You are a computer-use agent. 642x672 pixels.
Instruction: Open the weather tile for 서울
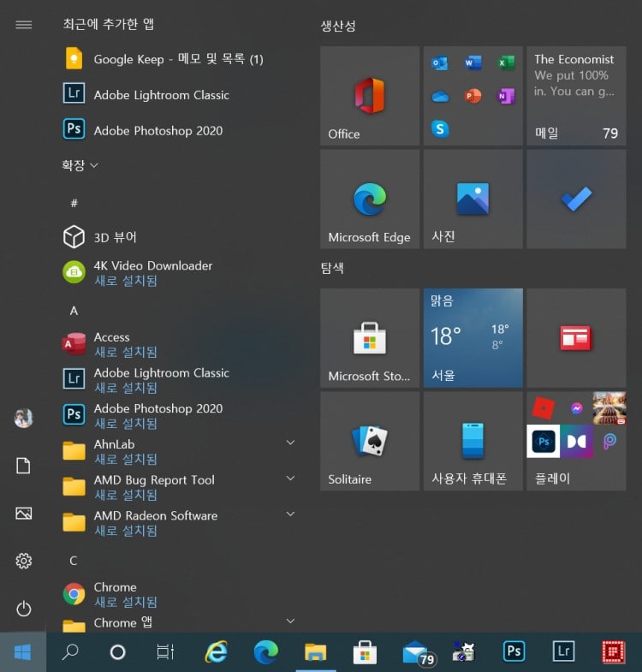coord(473,338)
